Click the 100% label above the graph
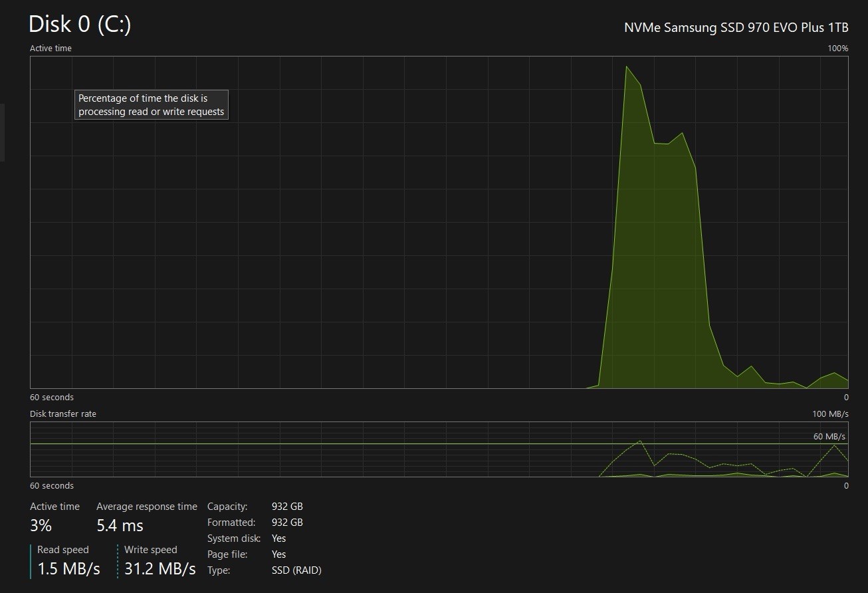Image resolution: width=868 pixels, height=593 pixels. click(x=837, y=49)
